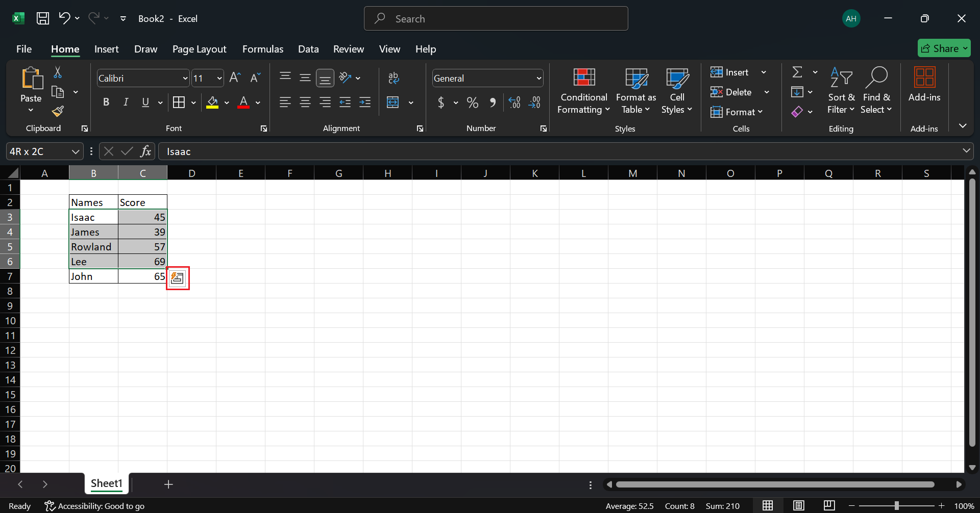Screen dimensions: 980x513
Task: Select the Increase Decimal icon
Action: coord(514,102)
